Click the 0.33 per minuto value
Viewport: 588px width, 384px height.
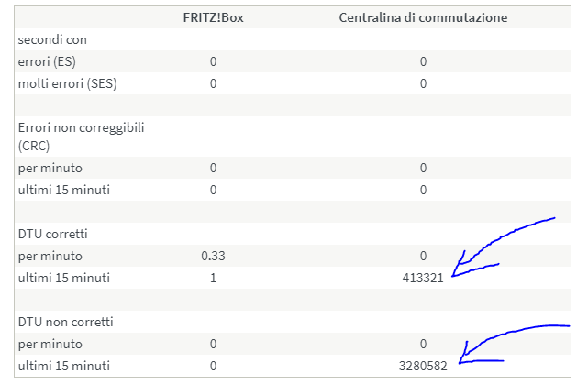tap(213, 256)
